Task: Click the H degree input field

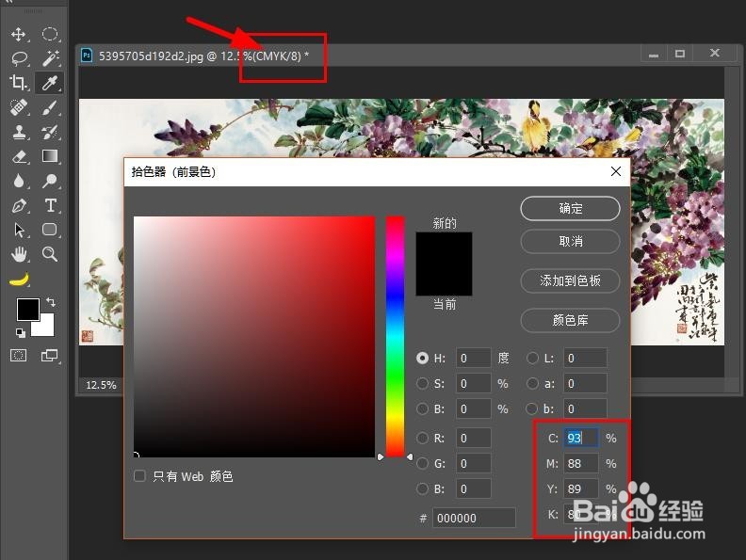Action: coord(474,358)
